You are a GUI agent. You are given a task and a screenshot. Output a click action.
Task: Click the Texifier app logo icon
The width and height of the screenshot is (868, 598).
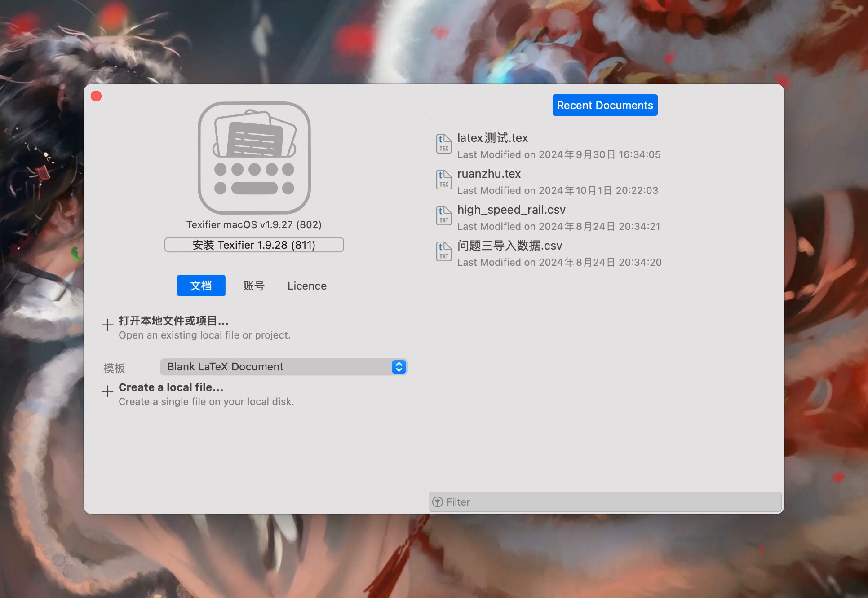(x=254, y=158)
